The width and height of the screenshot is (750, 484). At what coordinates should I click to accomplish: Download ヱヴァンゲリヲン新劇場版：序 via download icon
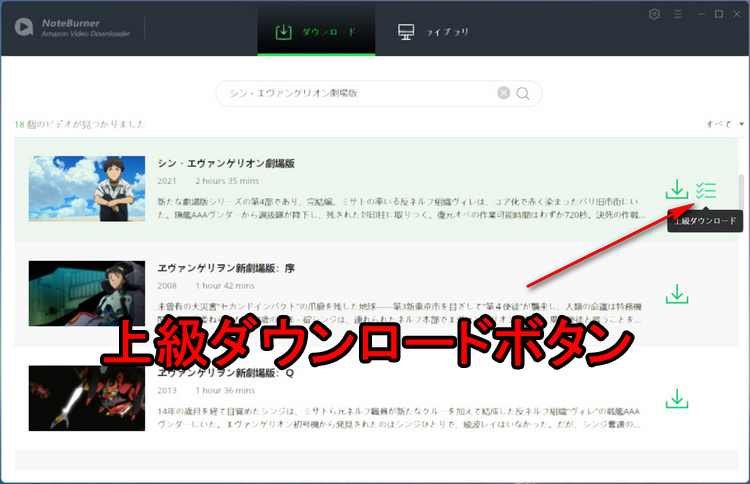(x=676, y=294)
